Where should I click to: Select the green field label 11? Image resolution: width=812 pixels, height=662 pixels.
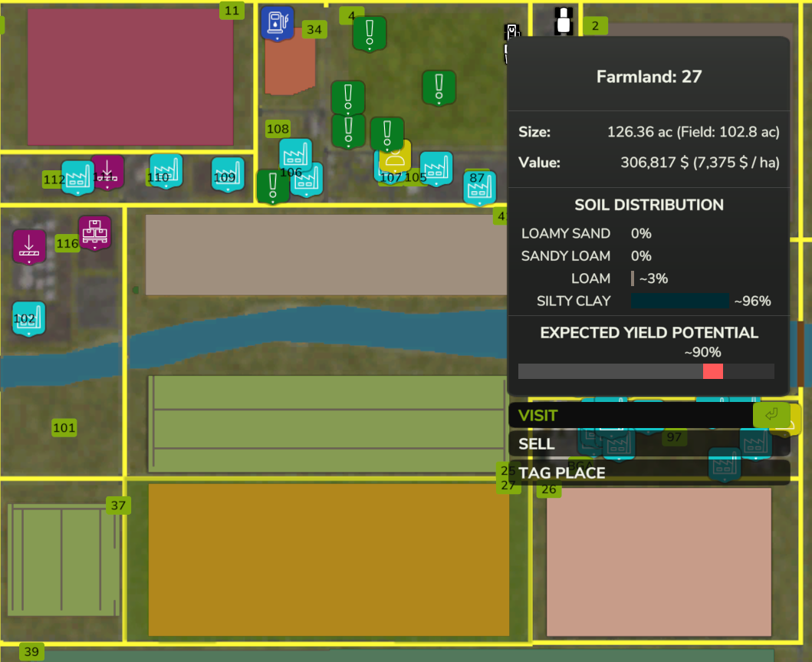pos(232,11)
